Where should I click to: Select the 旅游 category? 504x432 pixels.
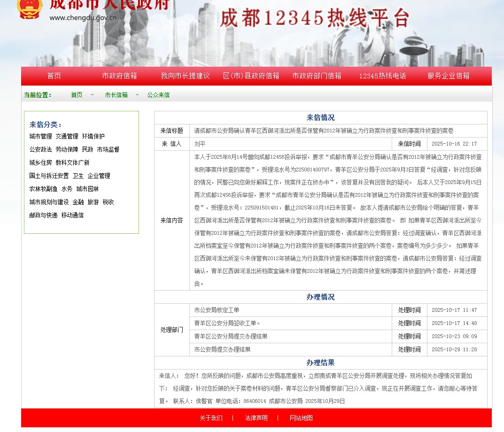point(93,202)
